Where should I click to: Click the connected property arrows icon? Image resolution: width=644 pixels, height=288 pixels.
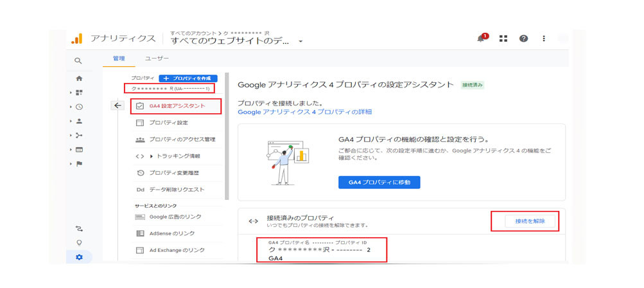coord(254,221)
